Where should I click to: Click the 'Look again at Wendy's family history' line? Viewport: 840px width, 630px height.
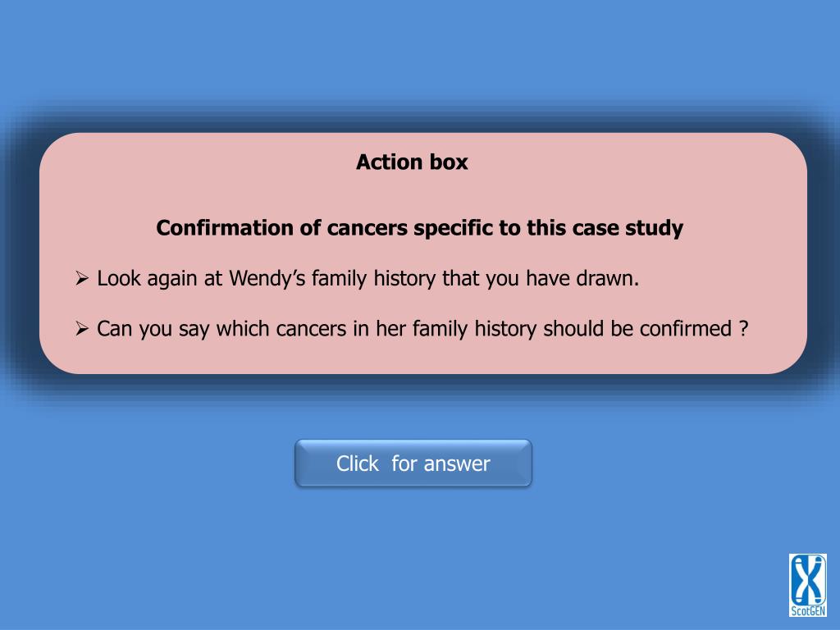coord(368,279)
